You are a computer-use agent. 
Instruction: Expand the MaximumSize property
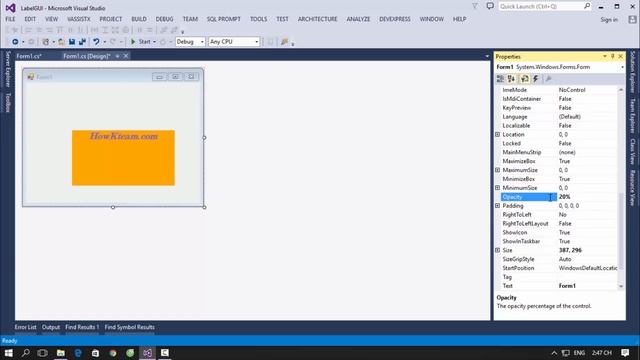[498, 170]
